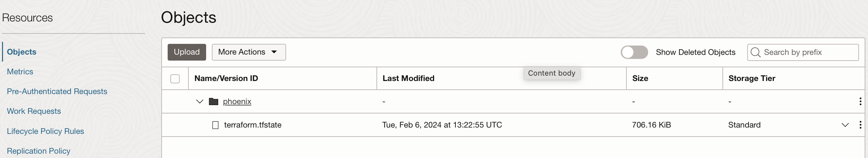Screen dimensions: 868x158
Task: Click the search magnifier icon
Action: (x=755, y=52)
